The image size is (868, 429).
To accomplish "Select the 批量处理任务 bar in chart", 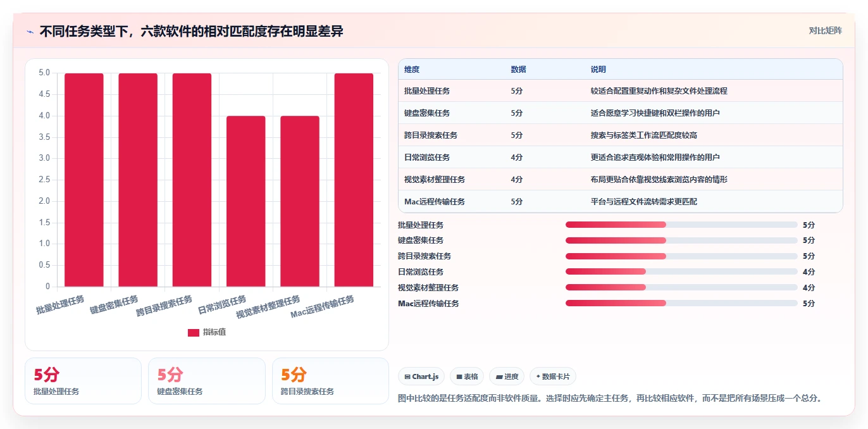I will 84,180.
